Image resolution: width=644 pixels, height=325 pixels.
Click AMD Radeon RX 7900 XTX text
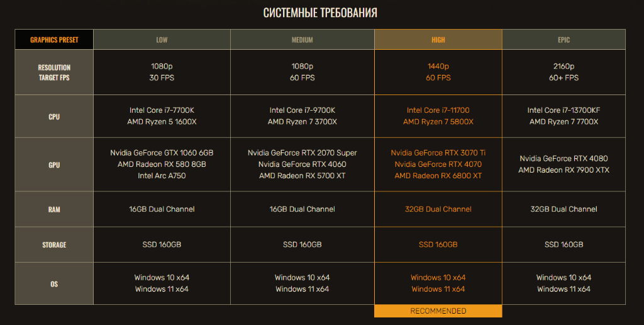pyautogui.click(x=563, y=170)
